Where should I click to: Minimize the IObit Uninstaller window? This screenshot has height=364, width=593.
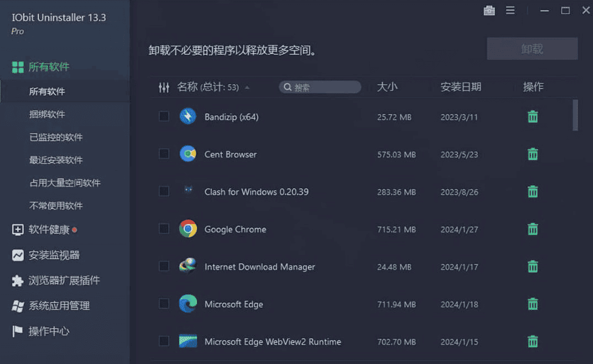click(x=544, y=11)
